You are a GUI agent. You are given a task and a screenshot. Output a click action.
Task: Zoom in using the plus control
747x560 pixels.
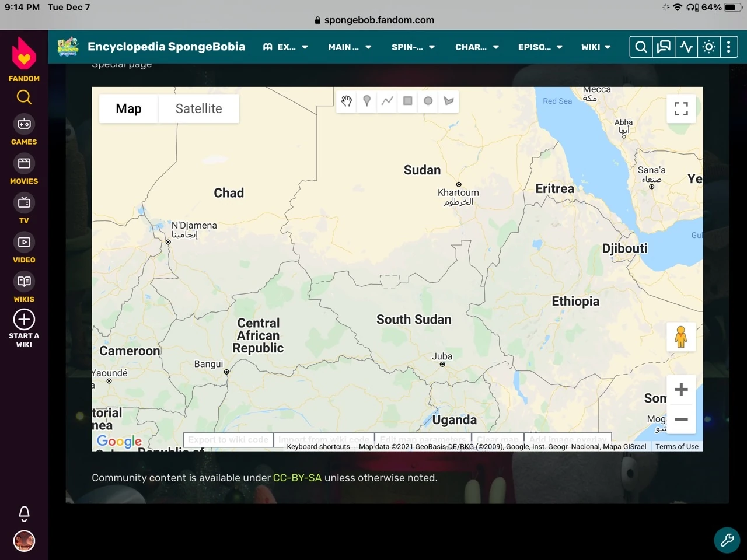coord(680,389)
